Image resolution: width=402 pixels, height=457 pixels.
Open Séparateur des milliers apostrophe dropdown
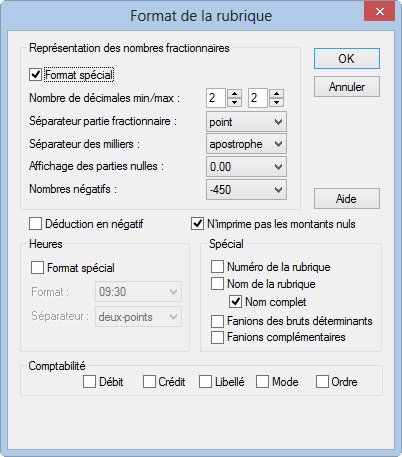[246, 144]
